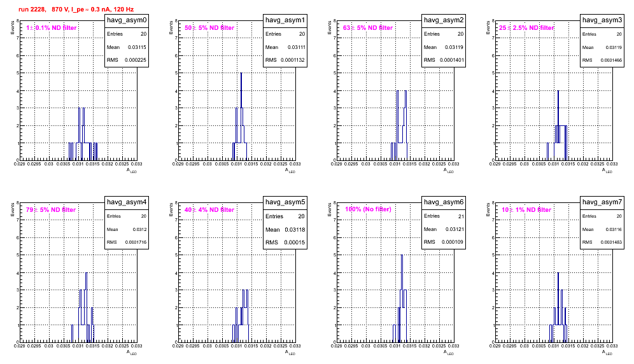Click Mean 0.03115 in havg_asym0 stats
Viewport: 634px width, 364px height.
coord(127,47)
